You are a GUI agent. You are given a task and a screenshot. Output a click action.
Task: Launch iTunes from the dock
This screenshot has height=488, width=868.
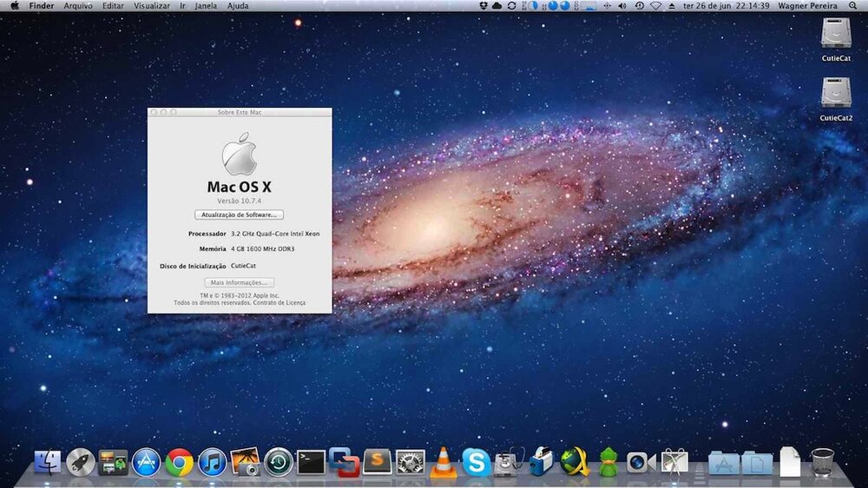[x=212, y=462]
